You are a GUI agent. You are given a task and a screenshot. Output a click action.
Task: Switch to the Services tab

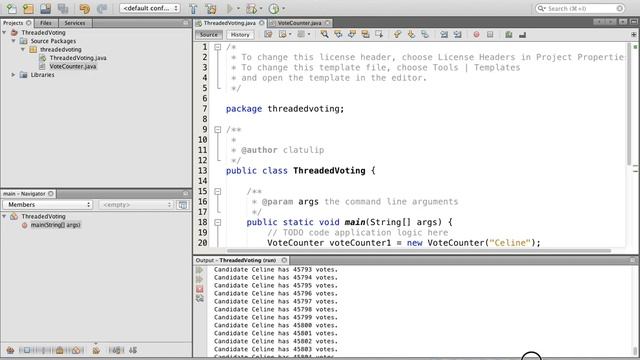(75, 23)
